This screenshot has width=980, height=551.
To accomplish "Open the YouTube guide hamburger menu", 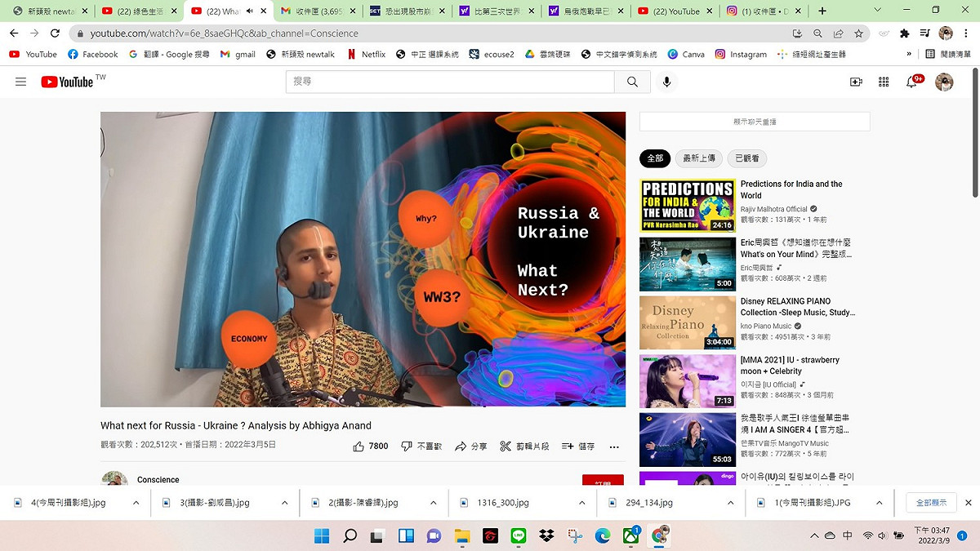I will [21, 82].
